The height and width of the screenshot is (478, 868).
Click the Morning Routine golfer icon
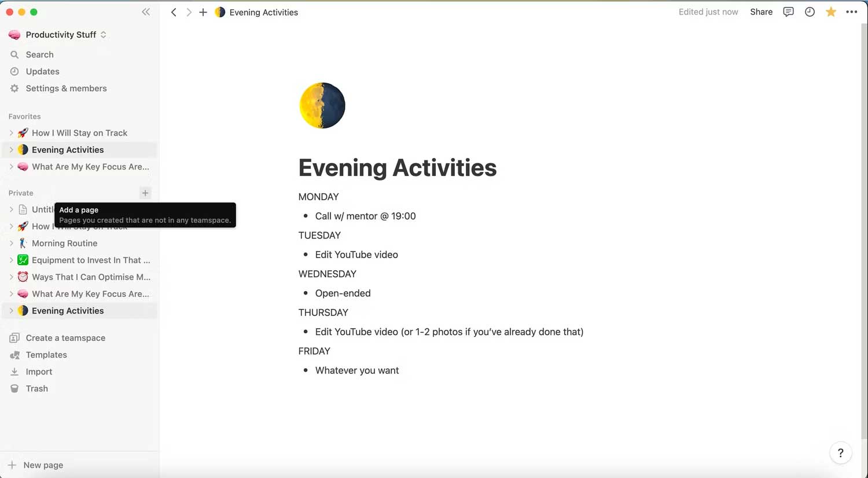pyautogui.click(x=23, y=243)
